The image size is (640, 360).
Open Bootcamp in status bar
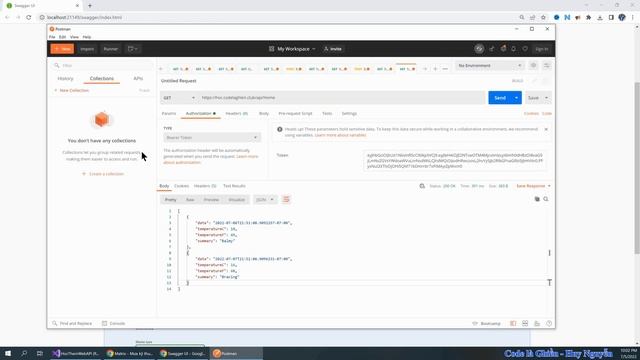[487, 323]
